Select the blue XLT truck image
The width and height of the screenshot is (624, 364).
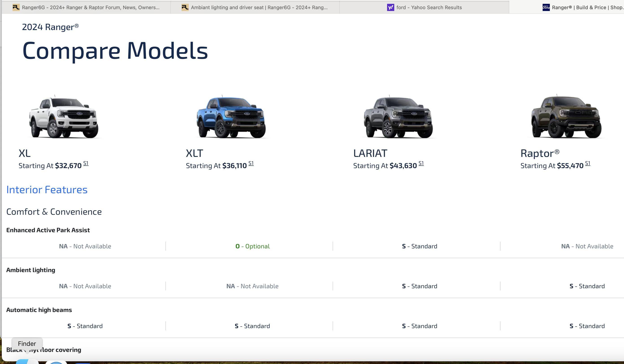pos(231,117)
